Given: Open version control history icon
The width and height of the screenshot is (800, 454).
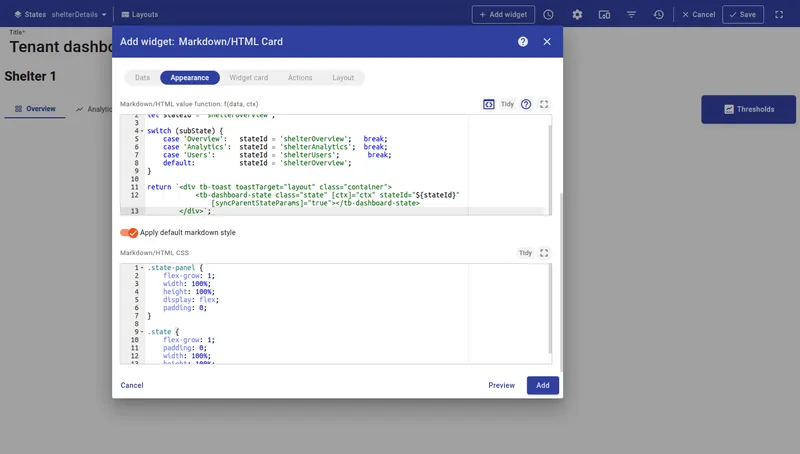Looking at the screenshot, I should (659, 15).
